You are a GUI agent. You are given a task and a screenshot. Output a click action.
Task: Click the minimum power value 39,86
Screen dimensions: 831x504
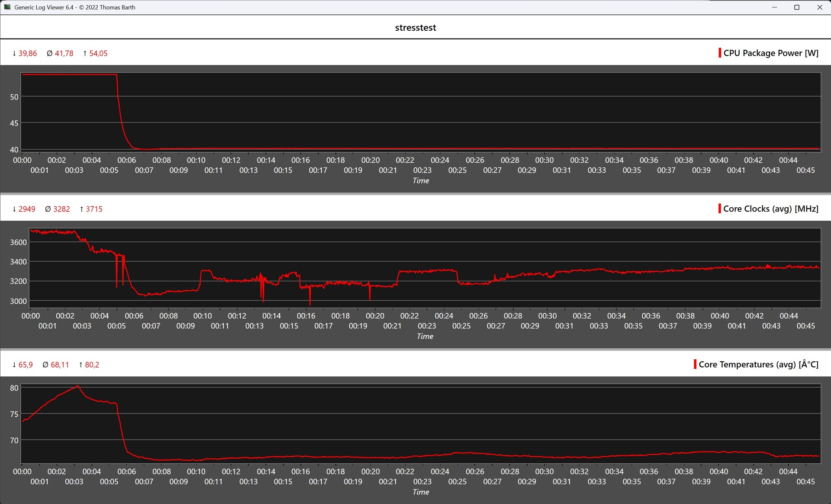point(27,53)
